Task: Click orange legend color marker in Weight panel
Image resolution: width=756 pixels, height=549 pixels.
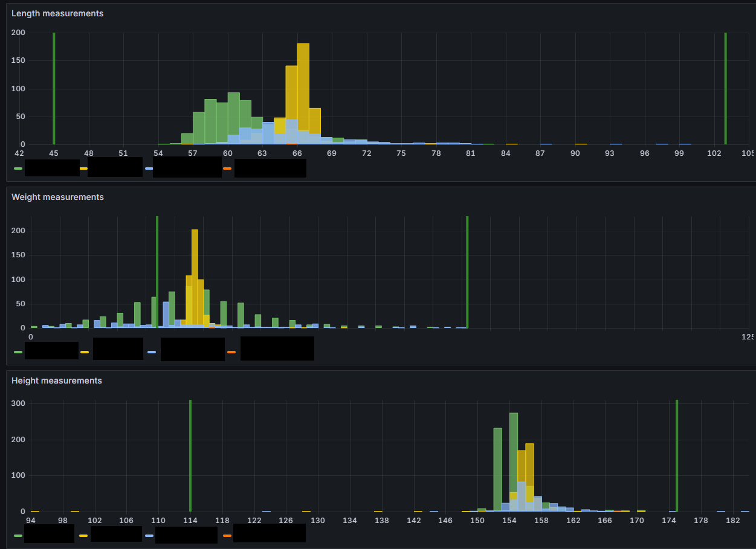Action: coord(231,352)
